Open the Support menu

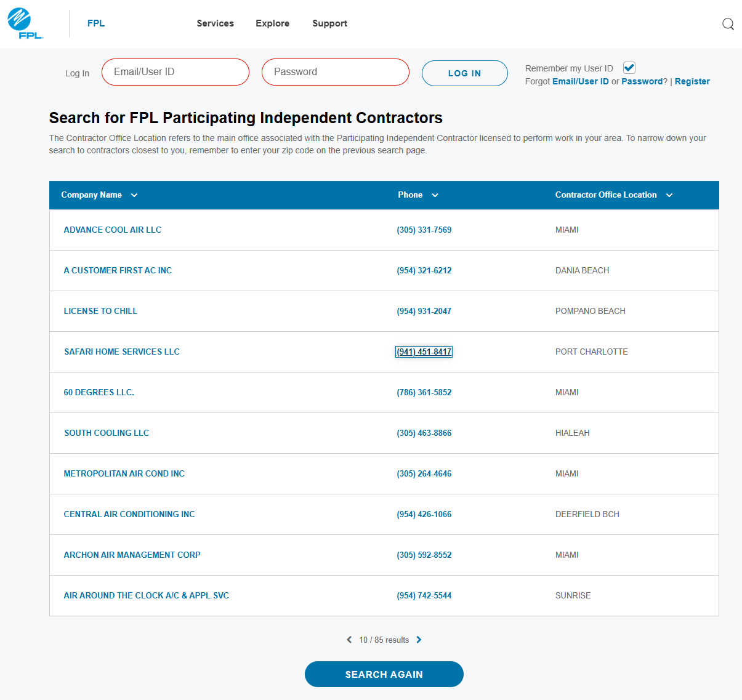[x=329, y=23]
